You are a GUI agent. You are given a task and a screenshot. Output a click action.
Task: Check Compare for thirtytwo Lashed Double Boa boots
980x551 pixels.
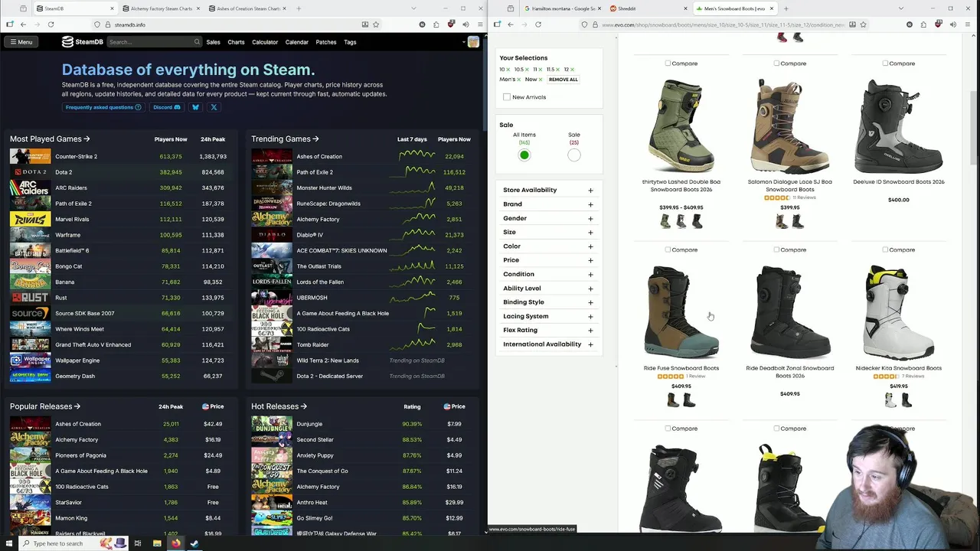pyautogui.click(x=668, y=64)
